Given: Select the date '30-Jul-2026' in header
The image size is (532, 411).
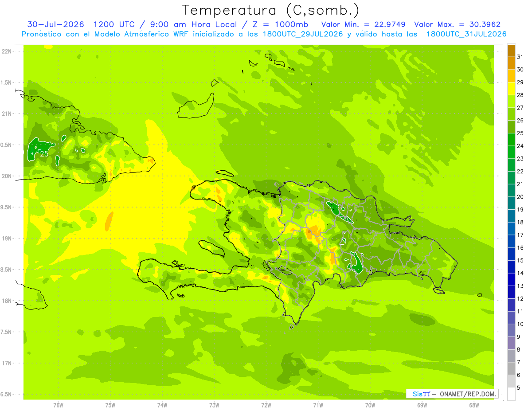Looking at the screenshot, I should point(55,24).
